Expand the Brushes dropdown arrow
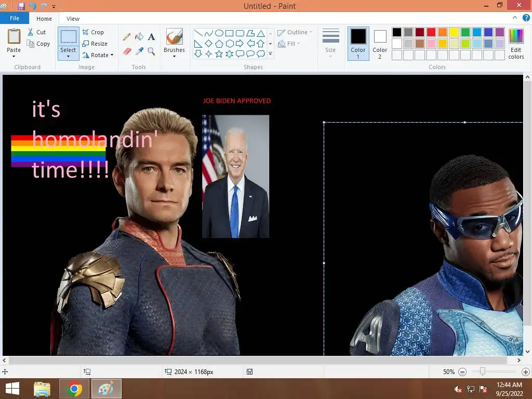Image resolution: width=532 pixels, height=399 pixels. 175,56
